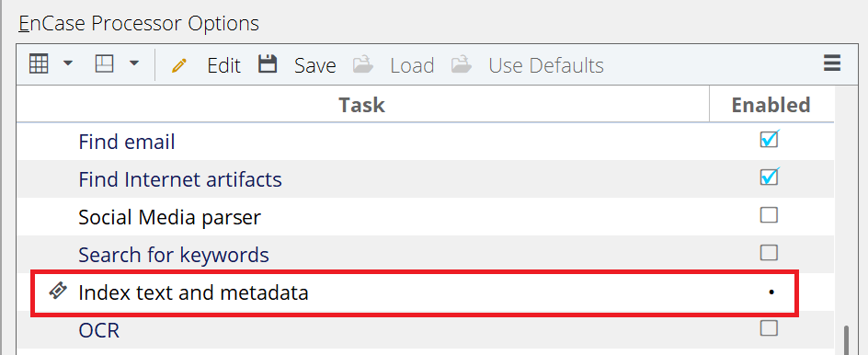868x355 pixels.
Task: Uncheck Find Internet artifacts checkbox
Action: coord(770,176)
